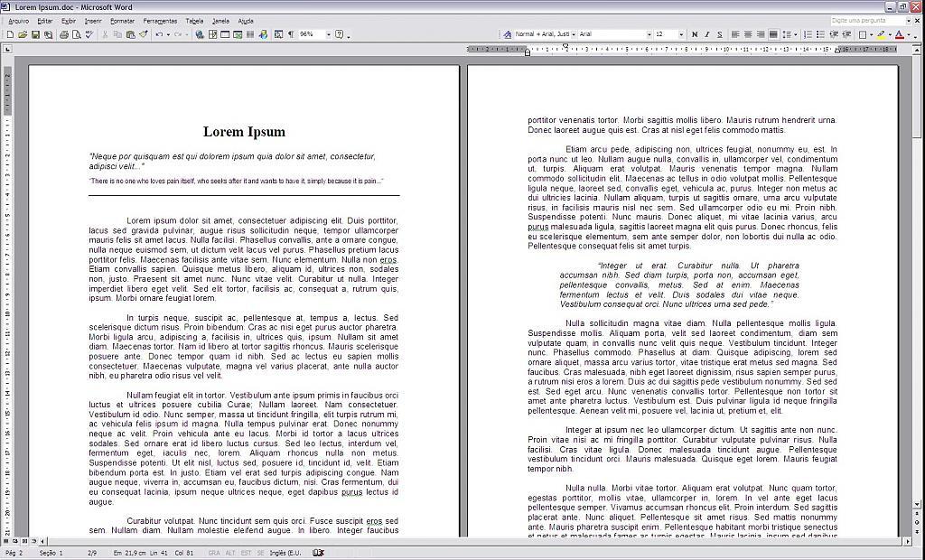925x560 pixels.
Task: Open the Tabela menu
Action: (x=194, y=22)
